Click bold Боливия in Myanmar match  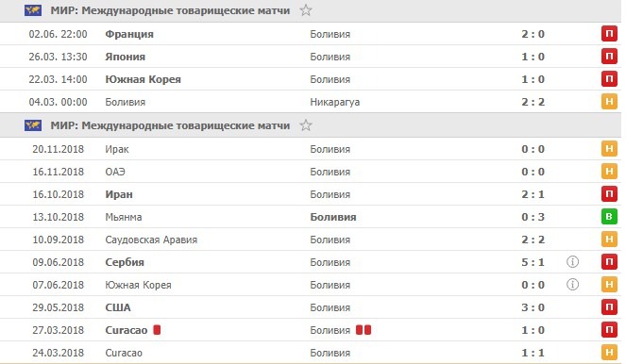[x=333, y=217]
